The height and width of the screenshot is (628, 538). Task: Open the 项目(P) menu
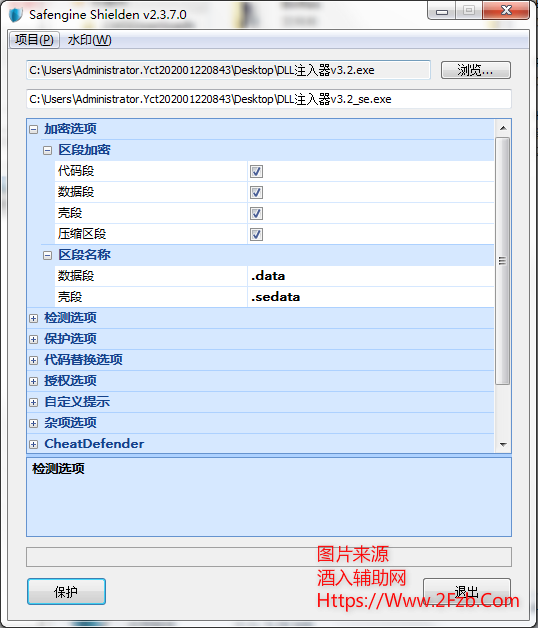[x=34, y=40]
